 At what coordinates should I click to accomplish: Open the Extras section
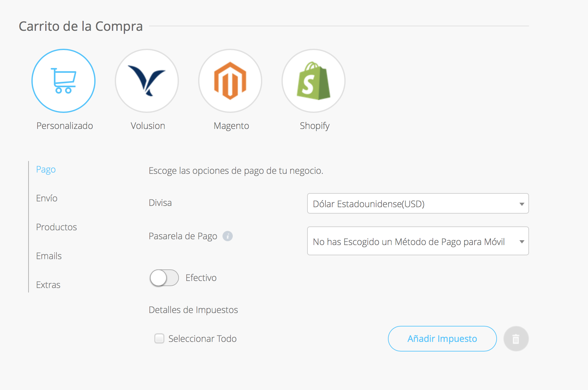click(x=48, y=285)
